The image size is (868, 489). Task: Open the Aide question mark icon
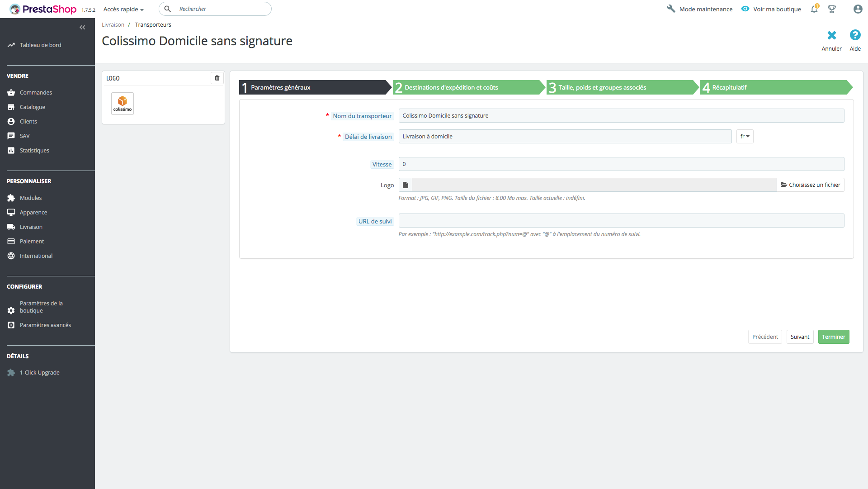click(855, 35)
